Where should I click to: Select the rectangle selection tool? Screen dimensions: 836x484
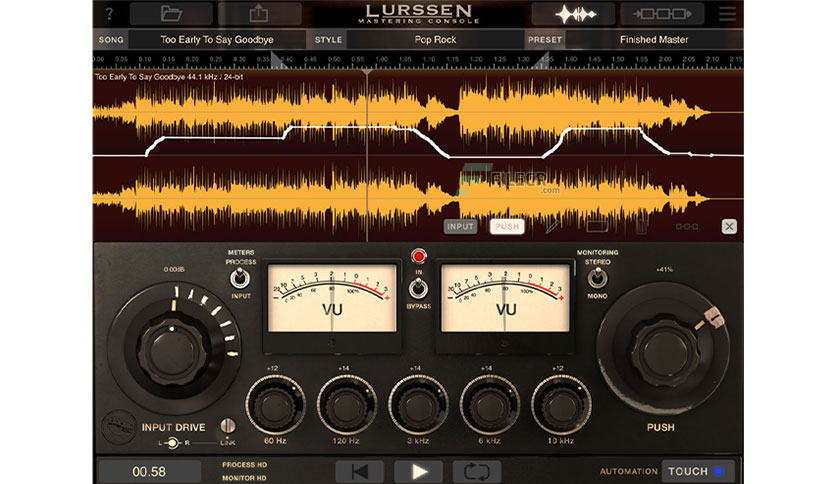(597, 227)
